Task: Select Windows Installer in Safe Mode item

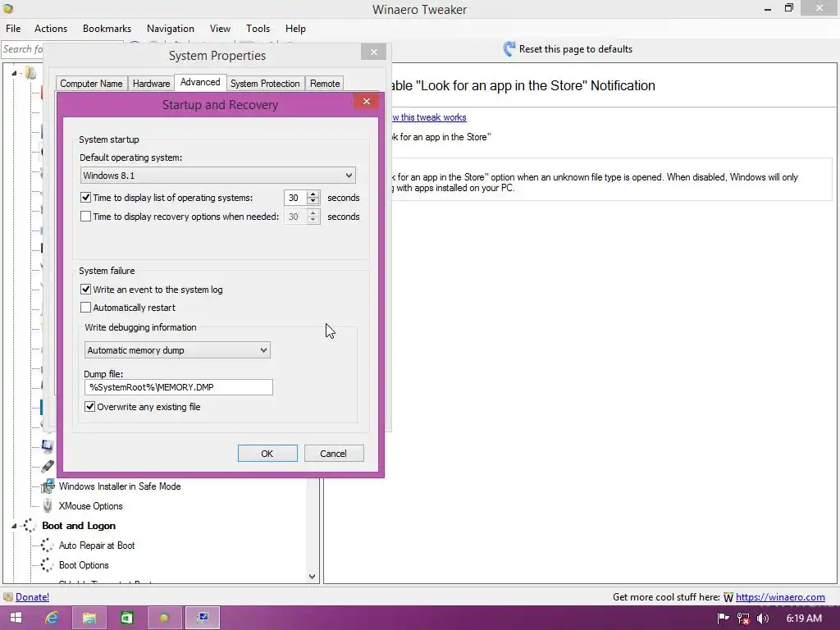Action: tap(120, 486)
